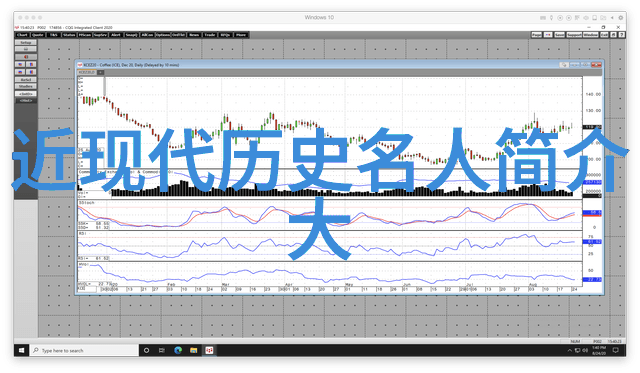Open the Chart menu button
The height and width of the screenshot is (373, 640).
click(x=22, y=35)
